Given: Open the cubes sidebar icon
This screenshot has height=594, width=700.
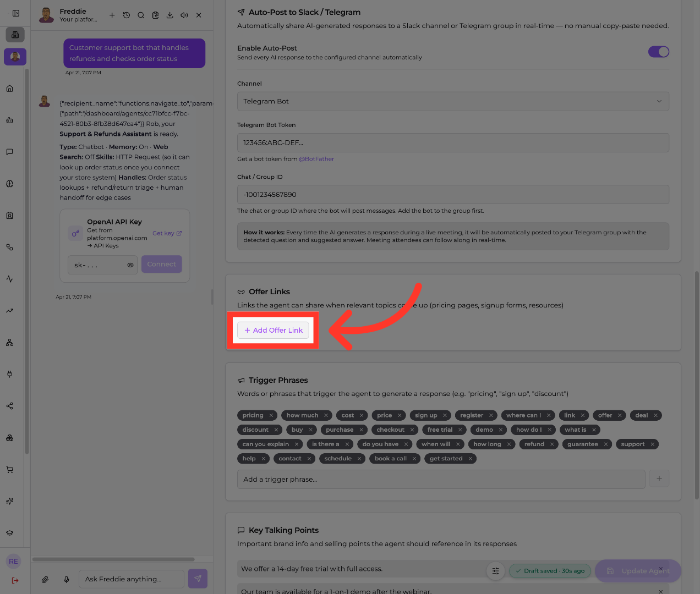Looking at the screenshot, I should point(10,438).
